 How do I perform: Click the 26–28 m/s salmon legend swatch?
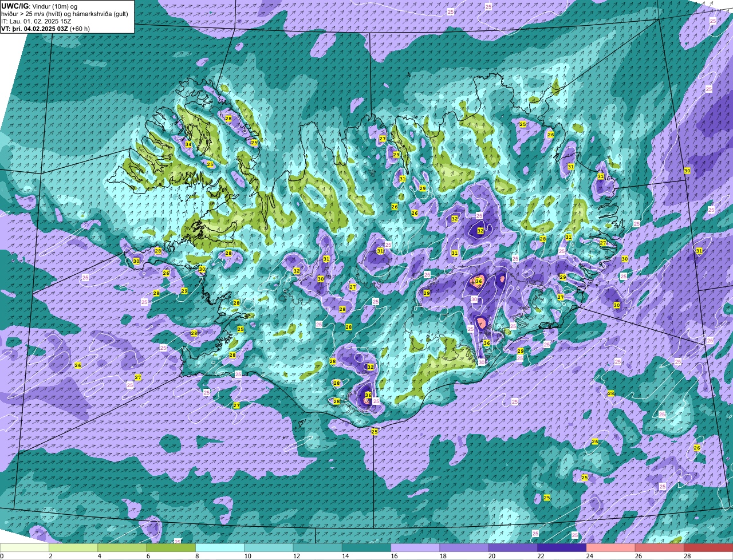coord(660,547)
